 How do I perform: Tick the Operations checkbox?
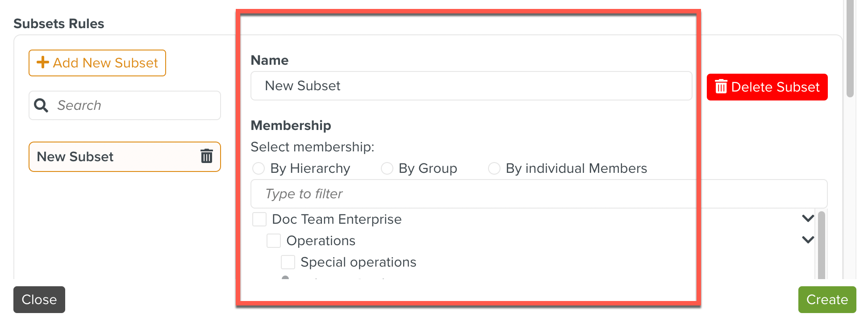coord(274,241)
